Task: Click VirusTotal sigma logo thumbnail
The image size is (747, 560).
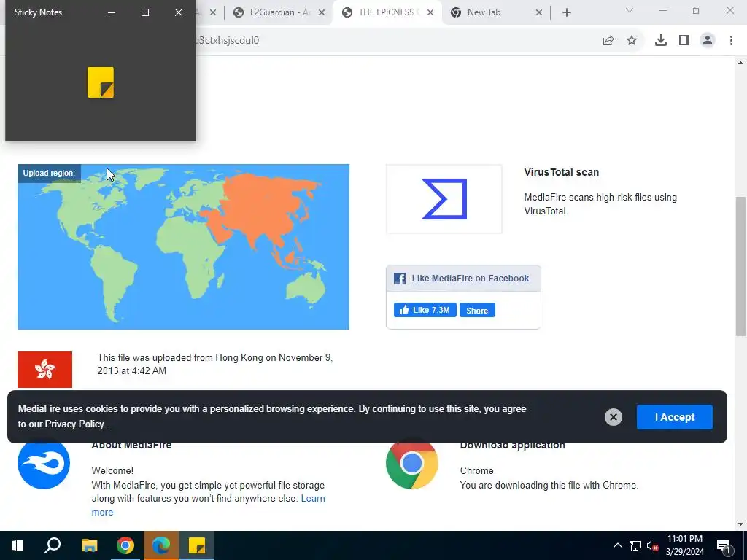Action: (x=444, y=199)
